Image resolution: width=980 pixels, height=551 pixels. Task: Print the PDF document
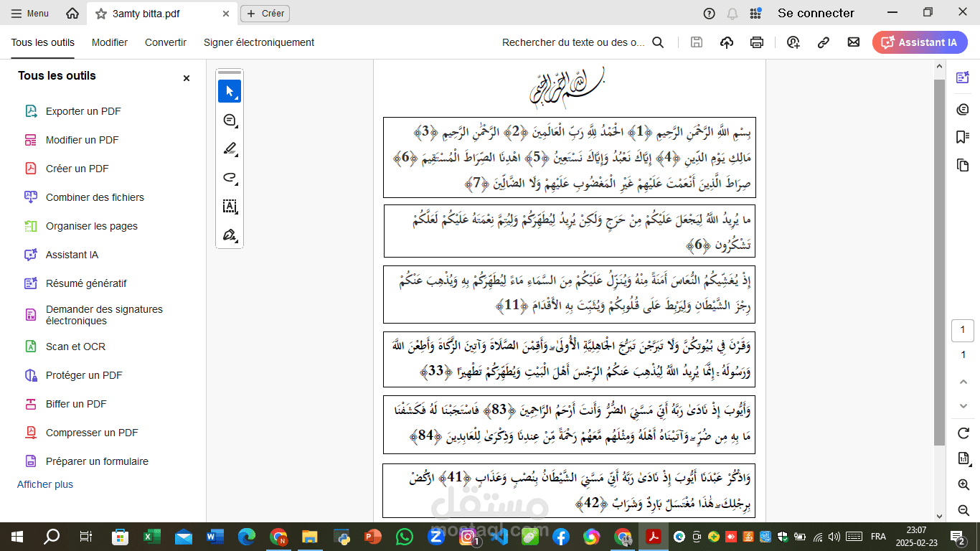757,42
